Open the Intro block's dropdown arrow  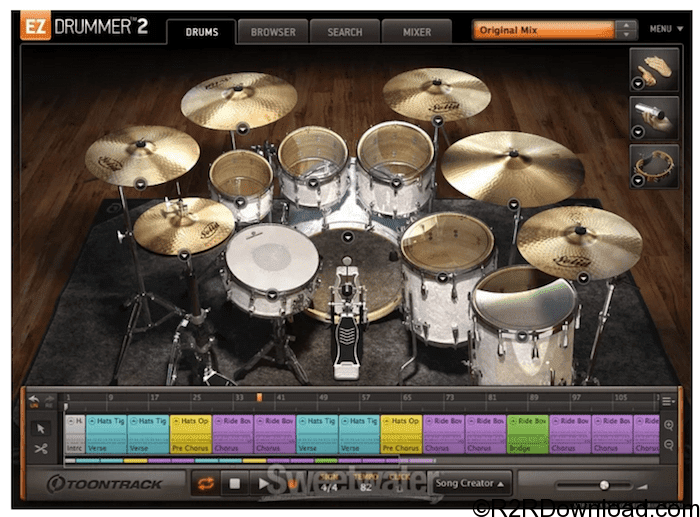(x=71, y=421)
